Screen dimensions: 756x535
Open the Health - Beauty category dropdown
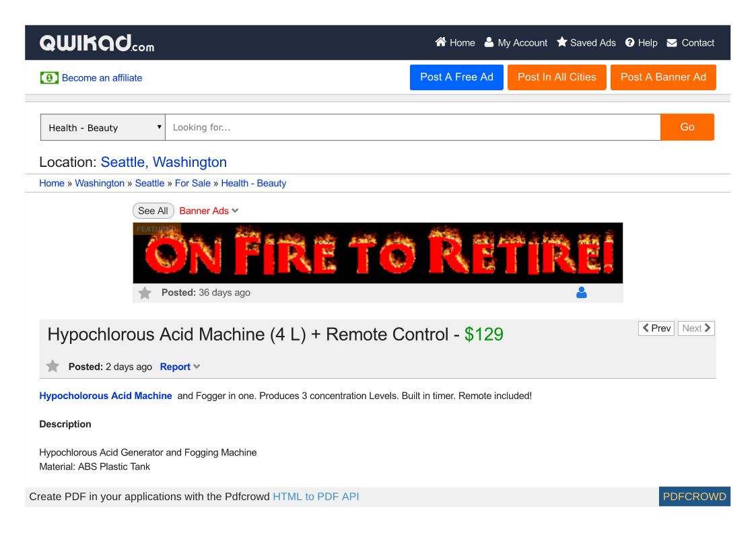pyautogui.click(x=103, y=127)
